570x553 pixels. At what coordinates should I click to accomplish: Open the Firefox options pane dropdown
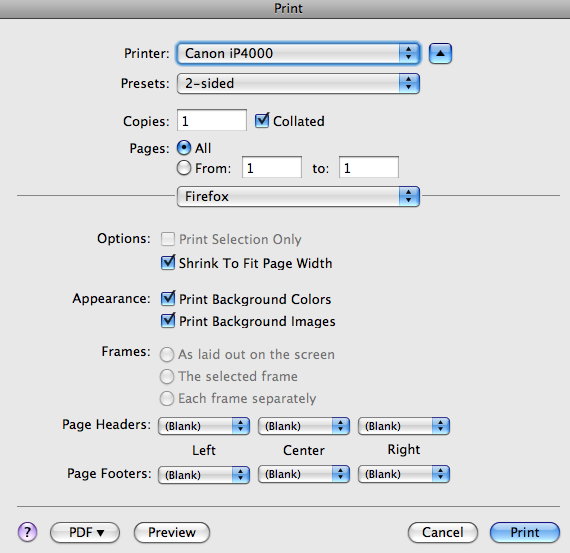298,196
